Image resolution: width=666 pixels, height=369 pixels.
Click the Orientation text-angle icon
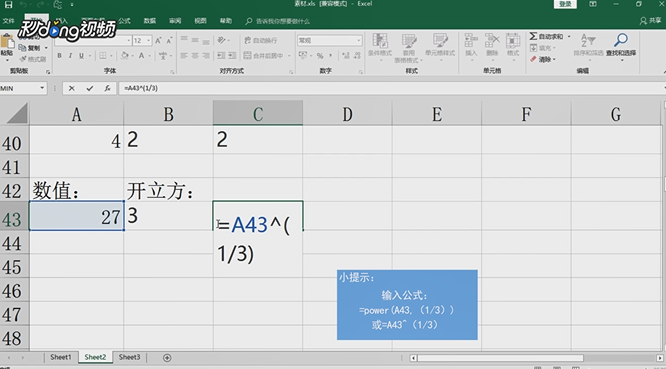click(x=221, y=40)
